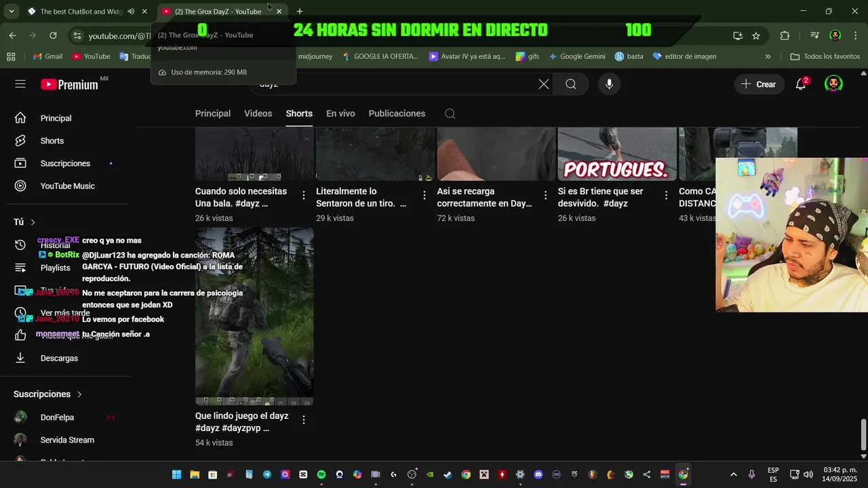Expand the Suscripciones section chevron

pyautogui.click(x=79, y=394)
